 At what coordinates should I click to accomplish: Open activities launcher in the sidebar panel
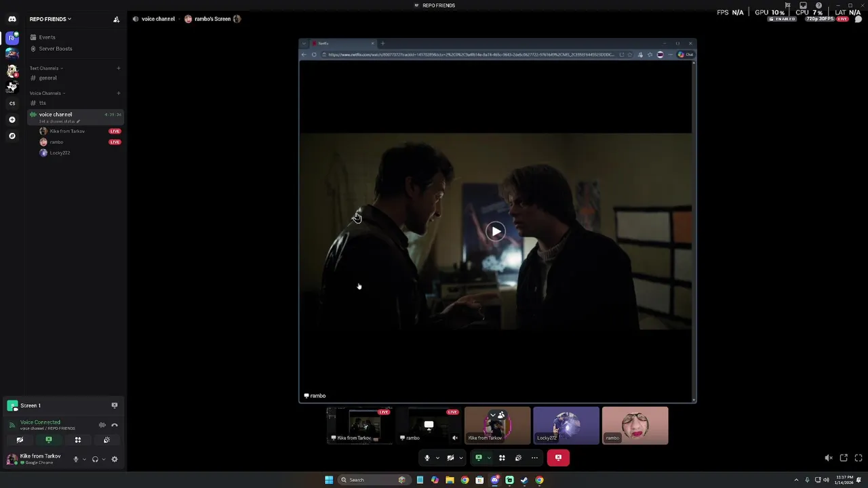78,440
